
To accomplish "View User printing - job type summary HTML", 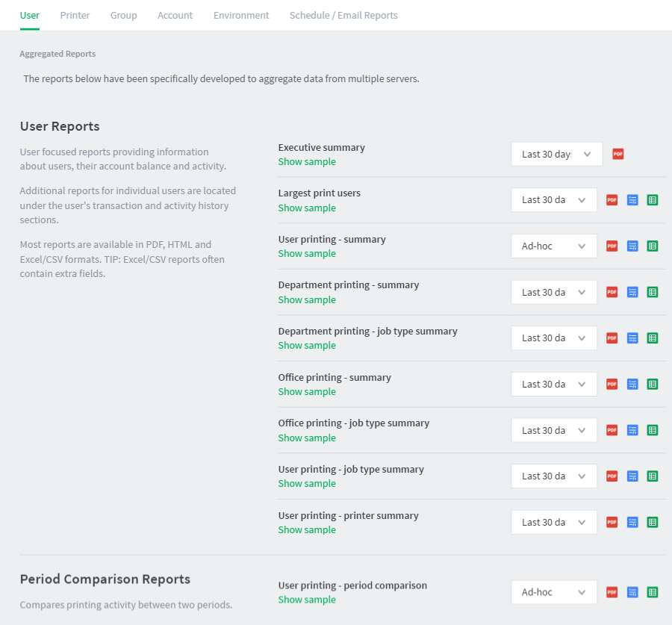I will coord(632,476).
